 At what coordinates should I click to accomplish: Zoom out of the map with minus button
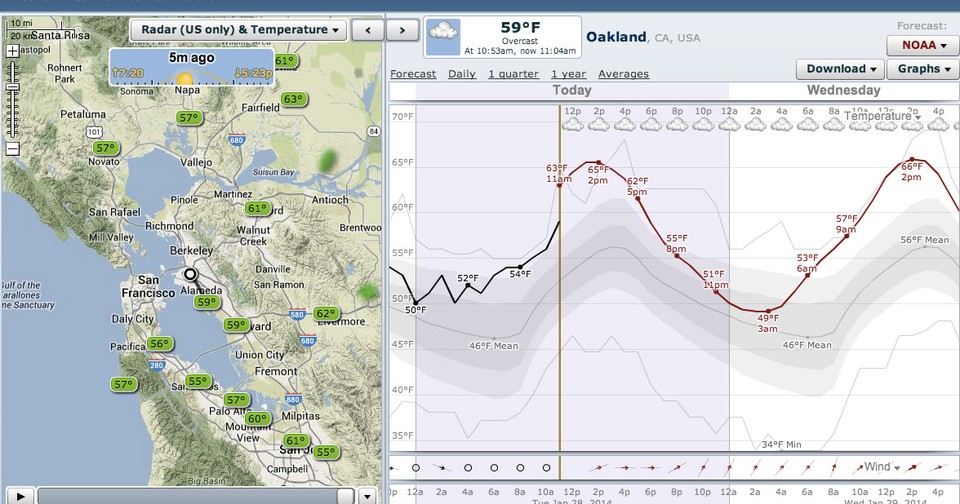pyautogui.click(x=12, y=149)
